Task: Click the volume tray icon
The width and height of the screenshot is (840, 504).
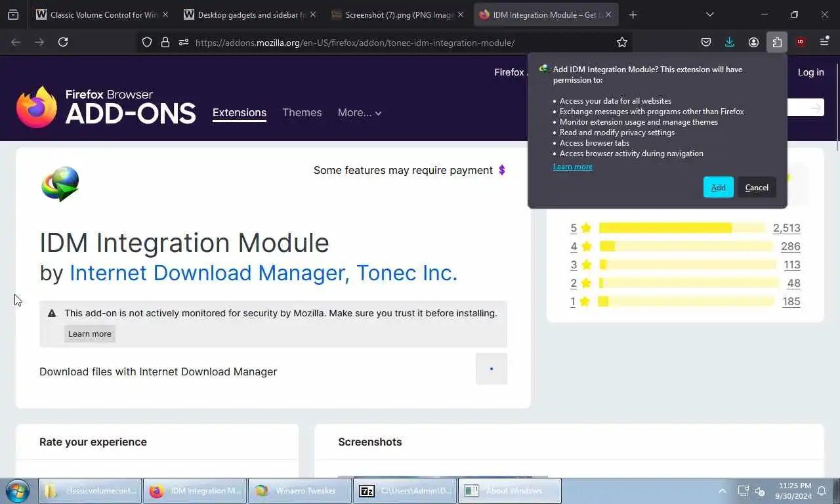Action: click(761, 491)
